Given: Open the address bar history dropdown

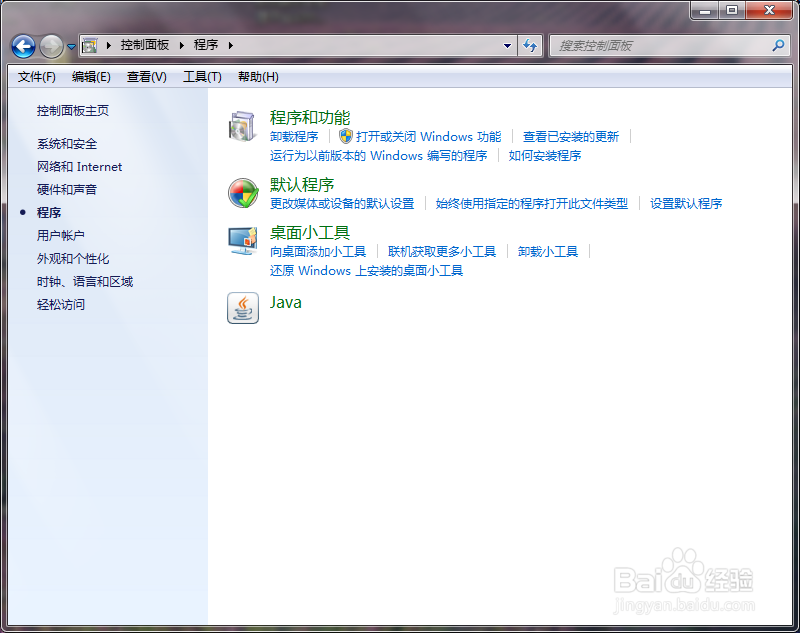Looking at the screenshot, I should [x=507, y=45].
